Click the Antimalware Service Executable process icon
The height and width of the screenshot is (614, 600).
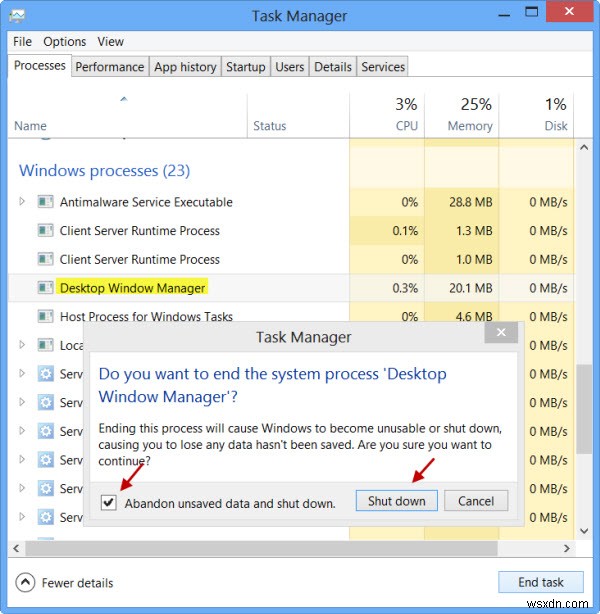45,202
